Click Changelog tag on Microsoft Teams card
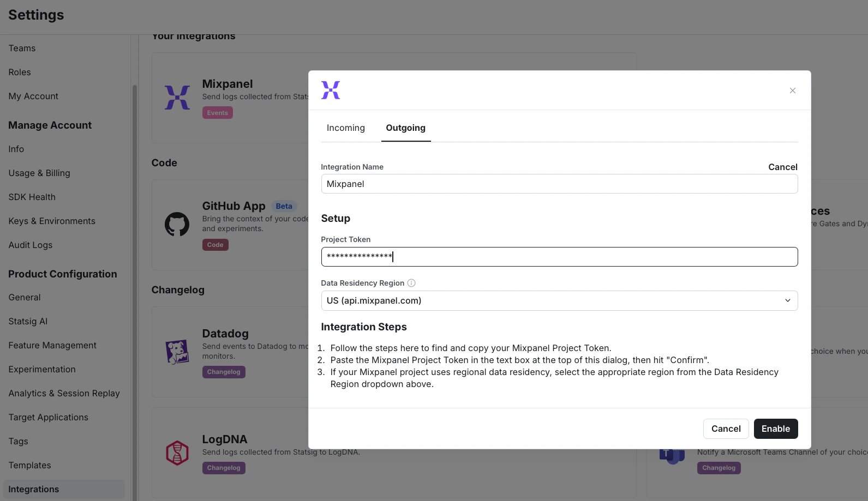The height and width of the screenshot is (501, 868). [x=719, y=468]
